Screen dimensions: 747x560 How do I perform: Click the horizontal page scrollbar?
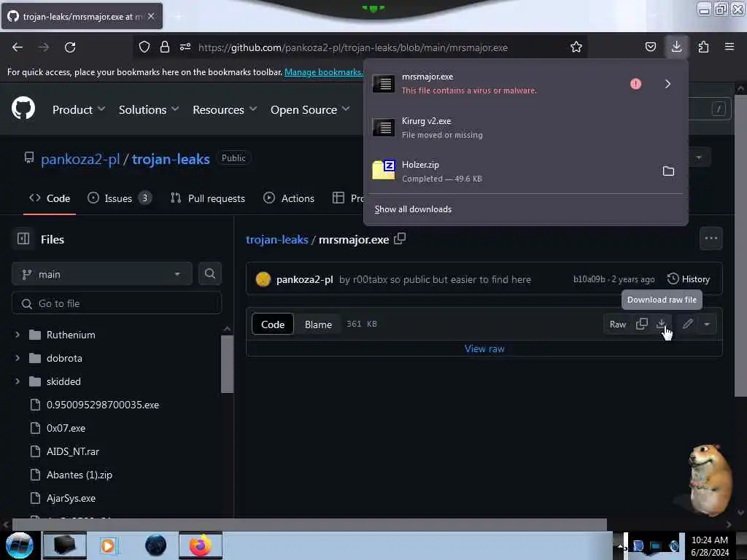click(x=309, y=524)
